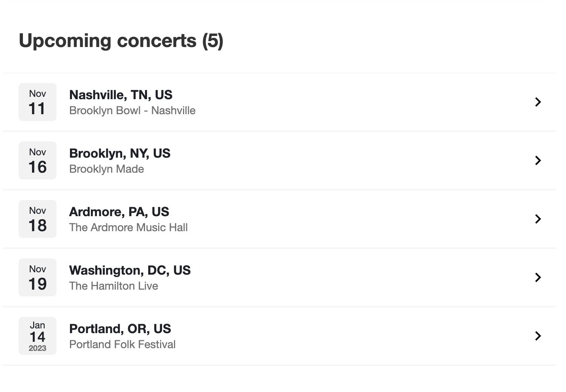The width and height of the screenshot is (566, 392).
Task: Select the Ardmore, PA, US listing
Action: coord(119,212)
